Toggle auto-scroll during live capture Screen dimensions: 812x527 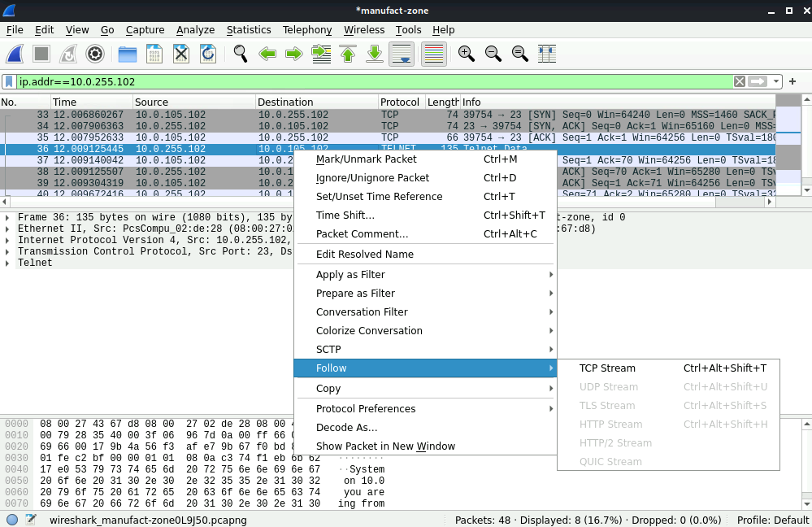click(402, 54)
